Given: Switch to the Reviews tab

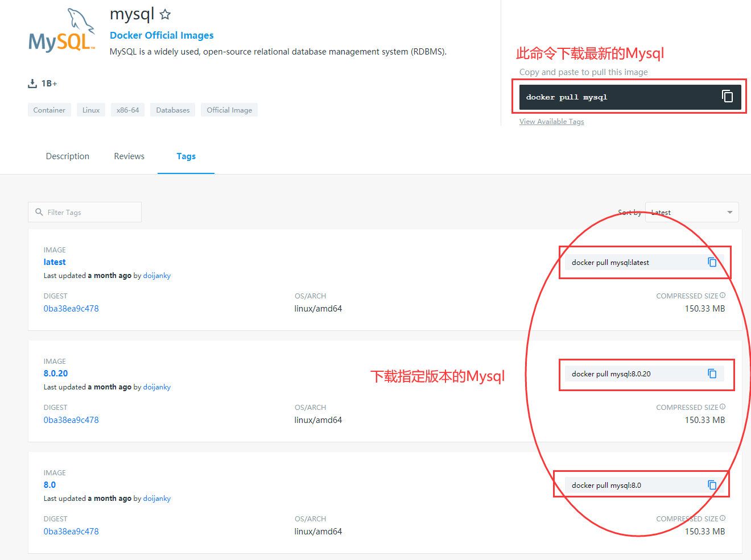Looking at the screenshot, I should click(x=129, y=156).
